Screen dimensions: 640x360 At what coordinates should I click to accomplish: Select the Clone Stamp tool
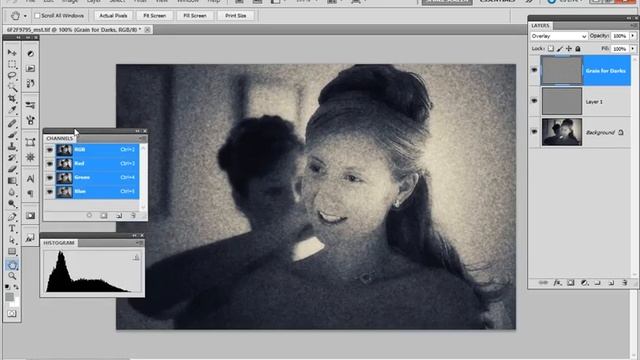point(12,146)
